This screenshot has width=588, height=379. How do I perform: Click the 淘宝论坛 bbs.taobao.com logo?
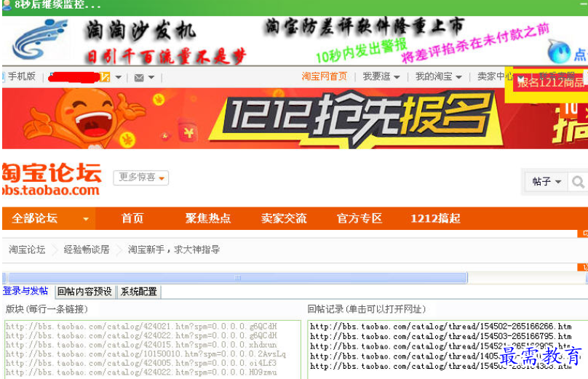[52, 179]
